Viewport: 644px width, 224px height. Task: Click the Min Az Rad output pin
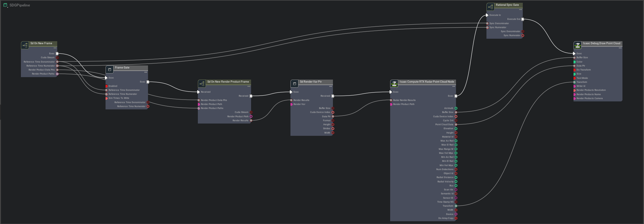[x=456, y=157]
